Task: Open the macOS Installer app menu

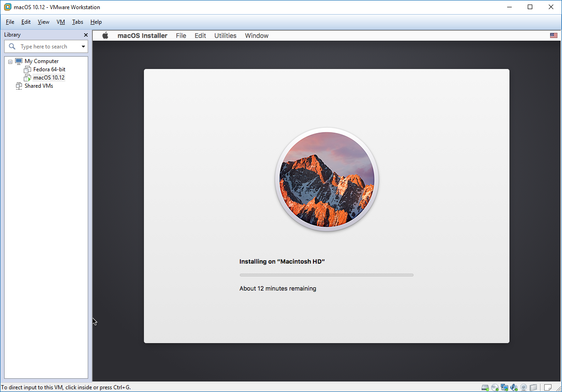Action: pyautogui.click(x=143, y=36)
